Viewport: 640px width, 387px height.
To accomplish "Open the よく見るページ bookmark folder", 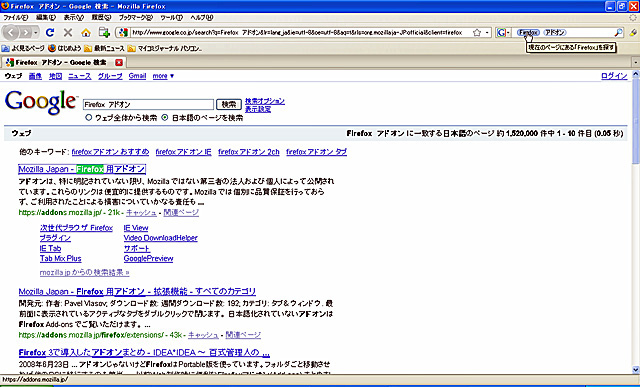I will [x=23, y=48].
